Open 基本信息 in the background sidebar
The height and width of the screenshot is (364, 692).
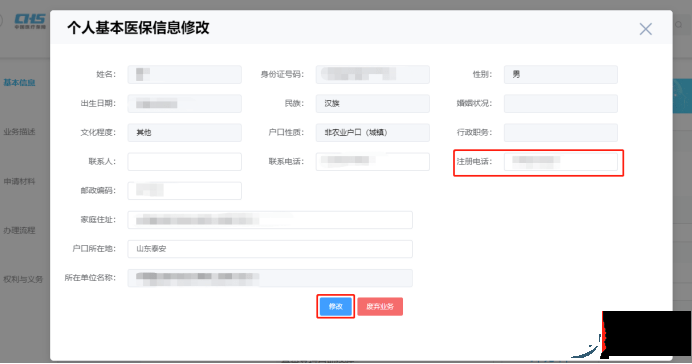(19, 83)
